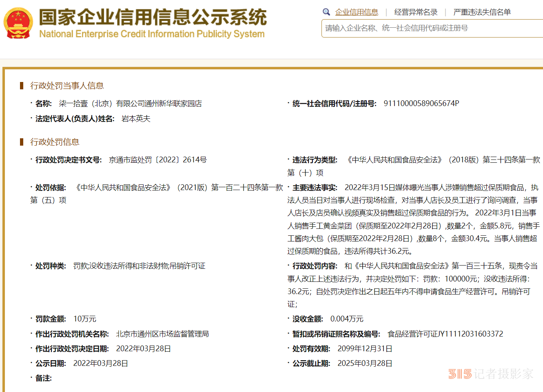543x392 pixels.
Task: Click the brown marker beside 行政处罚信息
Action: (22, 142)
